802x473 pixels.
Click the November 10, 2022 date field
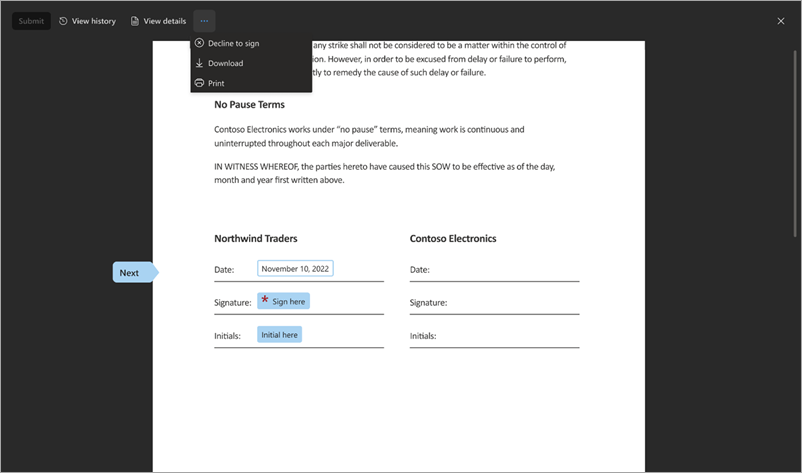click(295, 268)
